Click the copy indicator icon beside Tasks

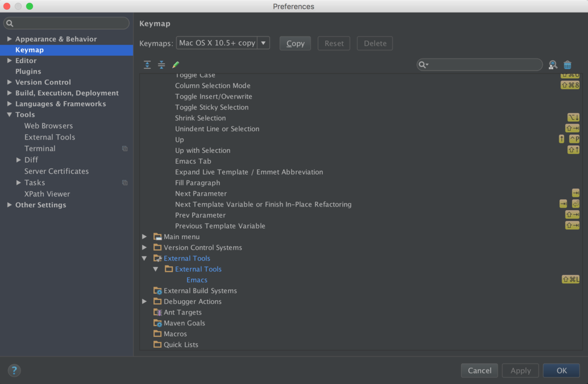pyautogui.click(x=125, y=183)
